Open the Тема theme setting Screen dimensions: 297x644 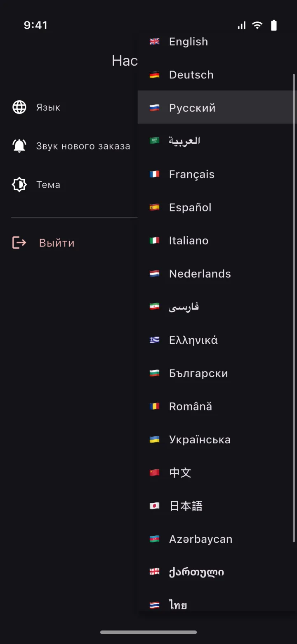tap(74, 185)
